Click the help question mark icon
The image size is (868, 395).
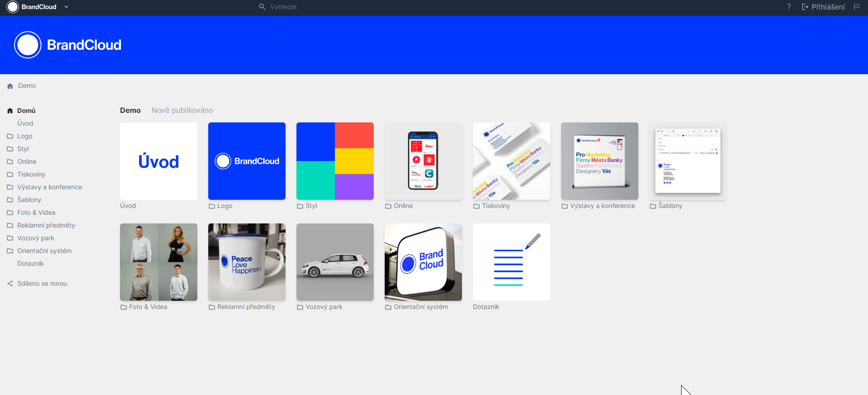789,7
